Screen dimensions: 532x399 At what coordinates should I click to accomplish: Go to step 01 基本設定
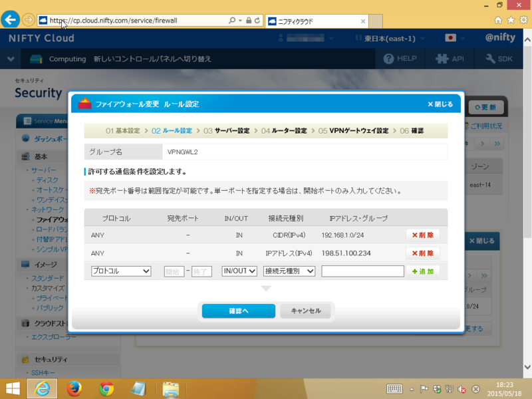pos(123,130)
